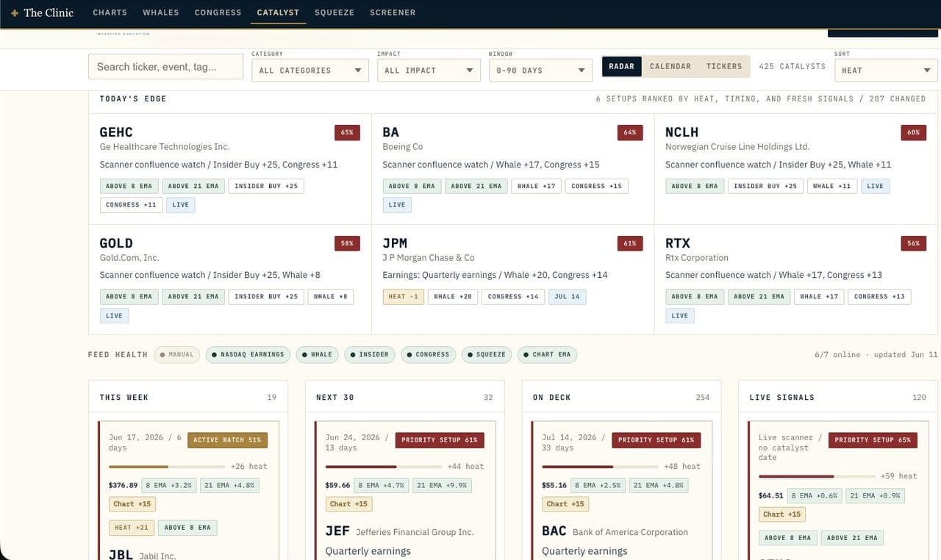This screenshot has width=941, height=560.
Task: Click Live Signals Priority Setup 65% badge
Action: click(873, 440)
